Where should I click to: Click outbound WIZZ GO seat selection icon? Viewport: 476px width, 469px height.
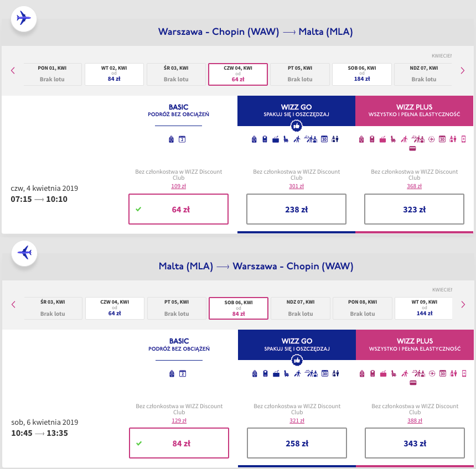coord(286,139)
